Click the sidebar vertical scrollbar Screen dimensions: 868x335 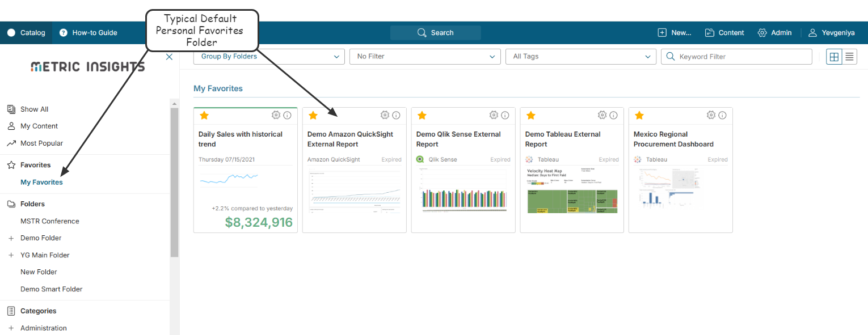[174, 181]
